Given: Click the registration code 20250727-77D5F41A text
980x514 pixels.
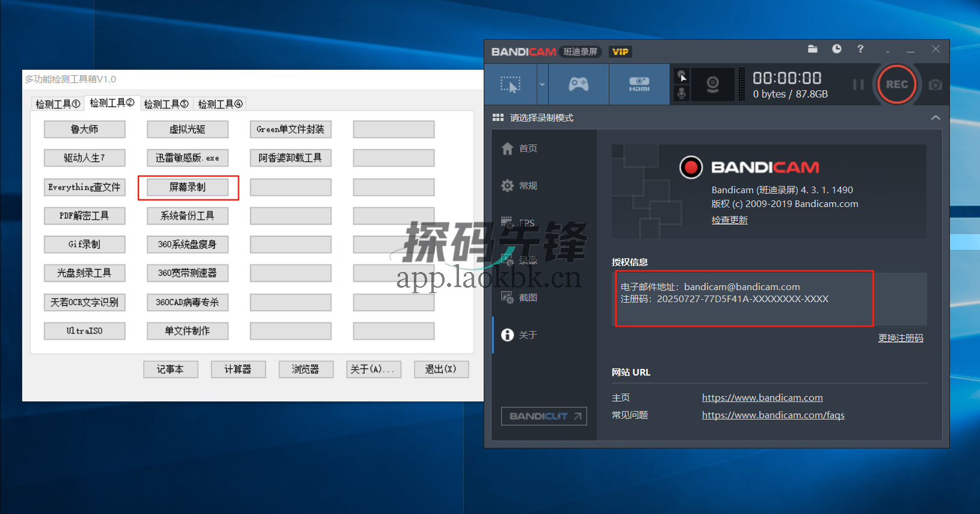Looking at the screenshot, I should point(743,299).
